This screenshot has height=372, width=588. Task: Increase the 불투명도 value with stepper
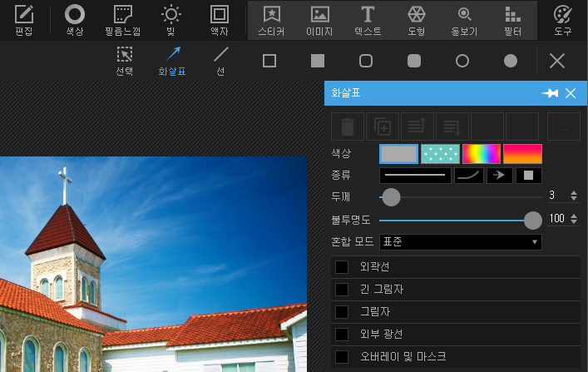click(x=574, y=216)
